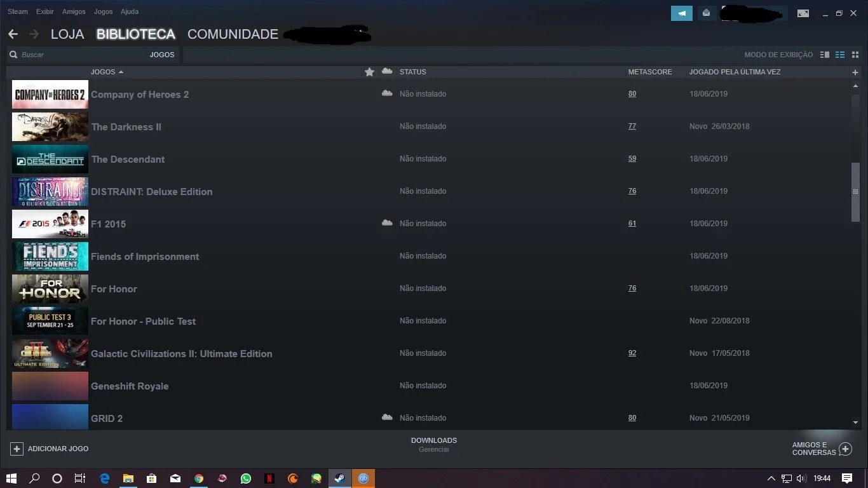Open Amigos e Conversas plus icon
Viewport: 868px width, 488px height.
click(845, 449)
